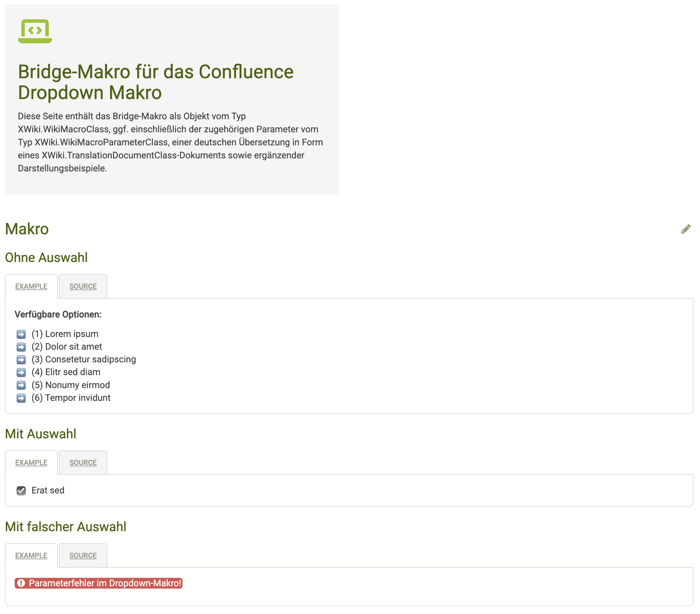
Task: Select EXAMPLE tab under Ohne Auswahl
Action: tap(31, 286)
